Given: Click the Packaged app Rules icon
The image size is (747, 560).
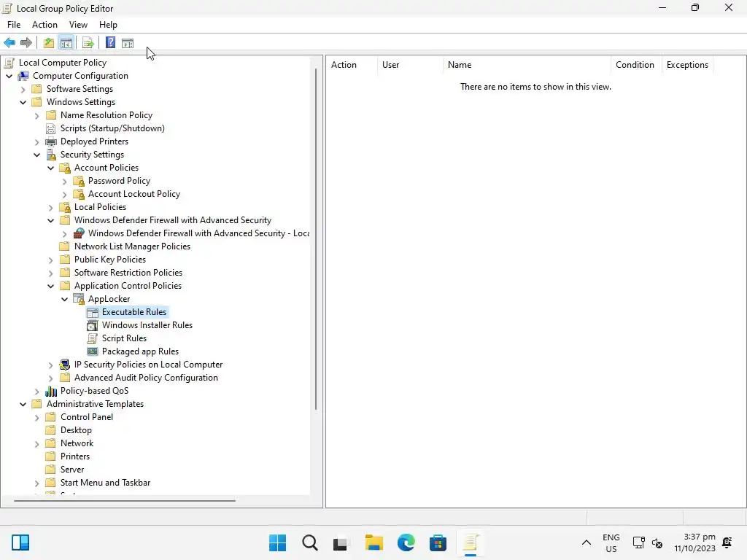Looking at the screenshot, I should 93,351.
